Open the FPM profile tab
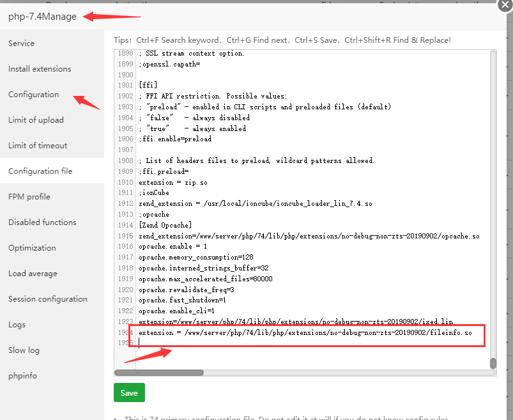Screen dimensions: 513x420 29,196
